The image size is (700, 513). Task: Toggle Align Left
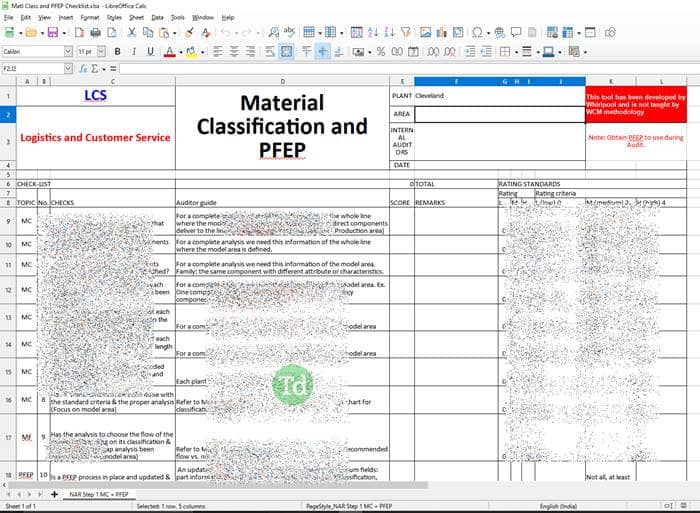coord(217,51)
